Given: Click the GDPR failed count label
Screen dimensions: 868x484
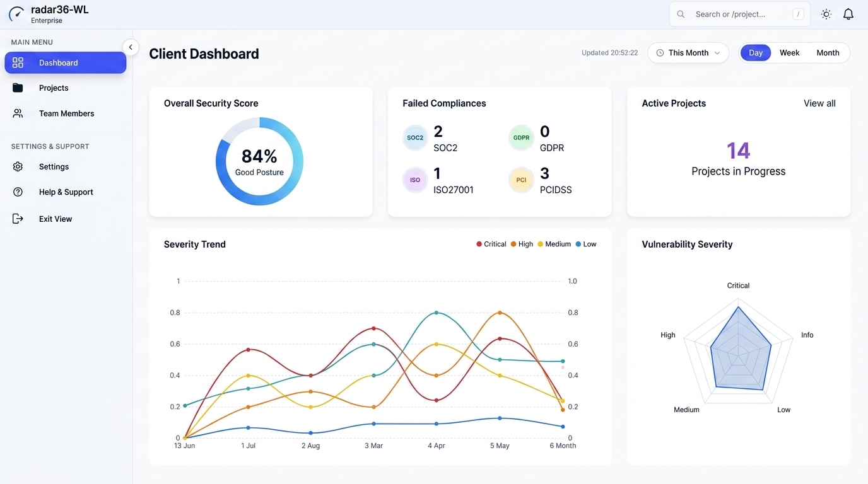Looking at the screenshot, I should pyautogui.click(x=552, y=148).
